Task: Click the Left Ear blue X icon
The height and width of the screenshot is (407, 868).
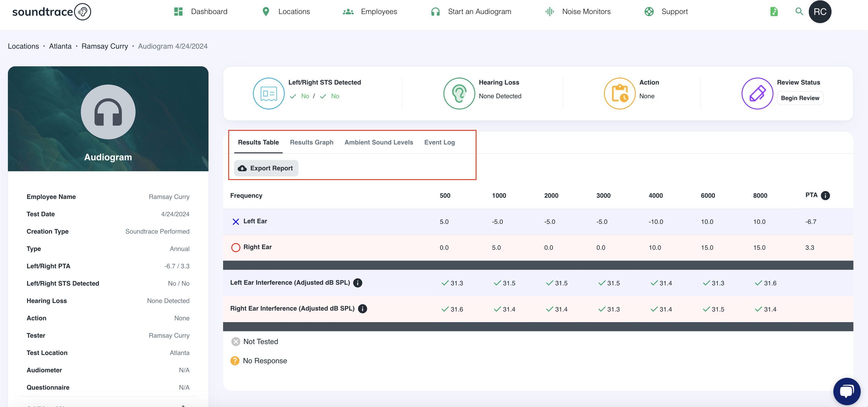Action: (x=236, y=221)
